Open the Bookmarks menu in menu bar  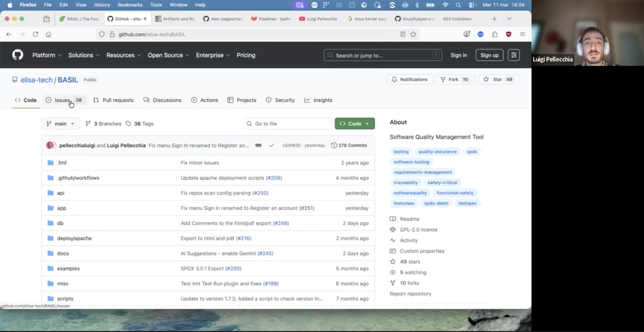[x=130, y=5]
